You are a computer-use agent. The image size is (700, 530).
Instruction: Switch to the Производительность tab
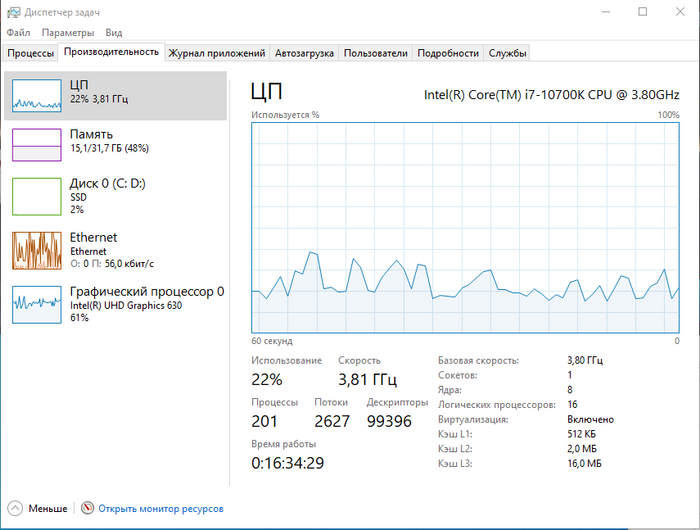coord(111,52)
